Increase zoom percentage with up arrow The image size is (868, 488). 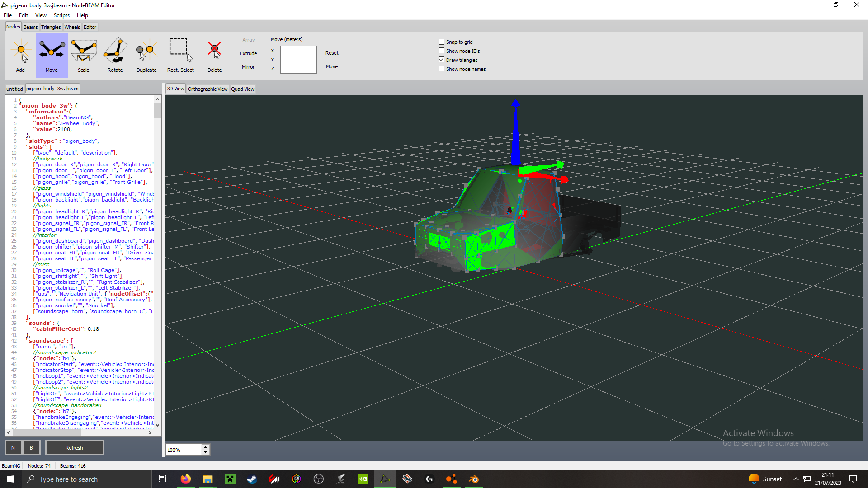click(206, 447)
